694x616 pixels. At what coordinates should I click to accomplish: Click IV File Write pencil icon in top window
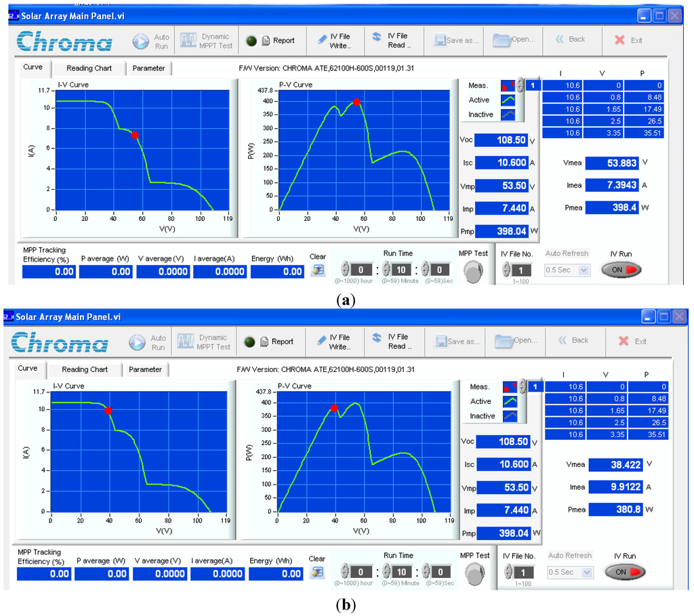(322, 40)
